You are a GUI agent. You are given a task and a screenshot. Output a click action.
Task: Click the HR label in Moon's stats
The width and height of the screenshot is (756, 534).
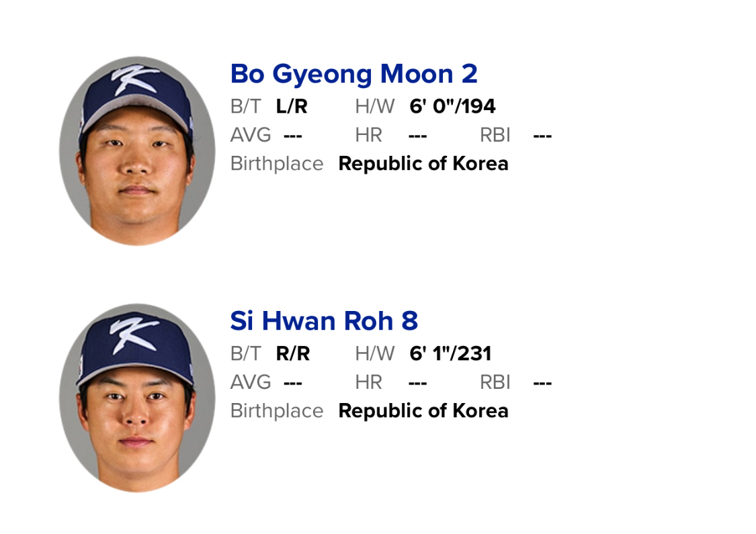pyautogui.click(x=368, y=135)
